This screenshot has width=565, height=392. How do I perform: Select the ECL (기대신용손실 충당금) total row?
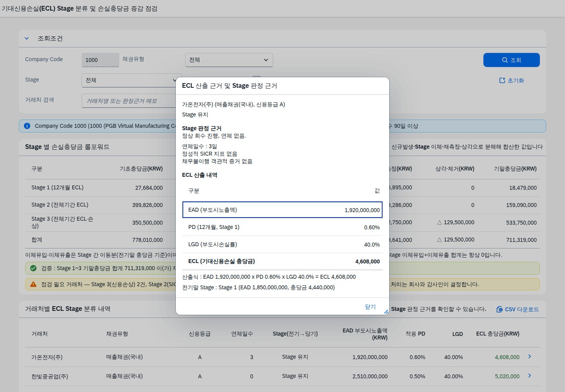(x=282, y=261)
